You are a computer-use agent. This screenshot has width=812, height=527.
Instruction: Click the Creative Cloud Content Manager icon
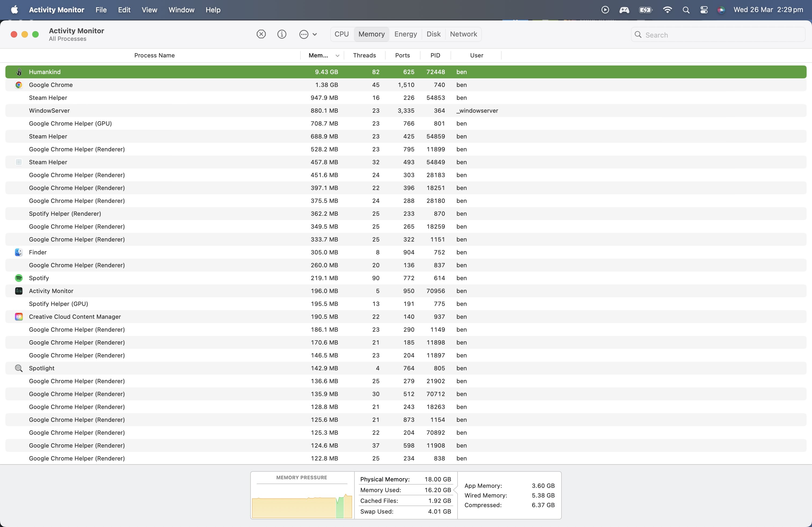(19, 317)
